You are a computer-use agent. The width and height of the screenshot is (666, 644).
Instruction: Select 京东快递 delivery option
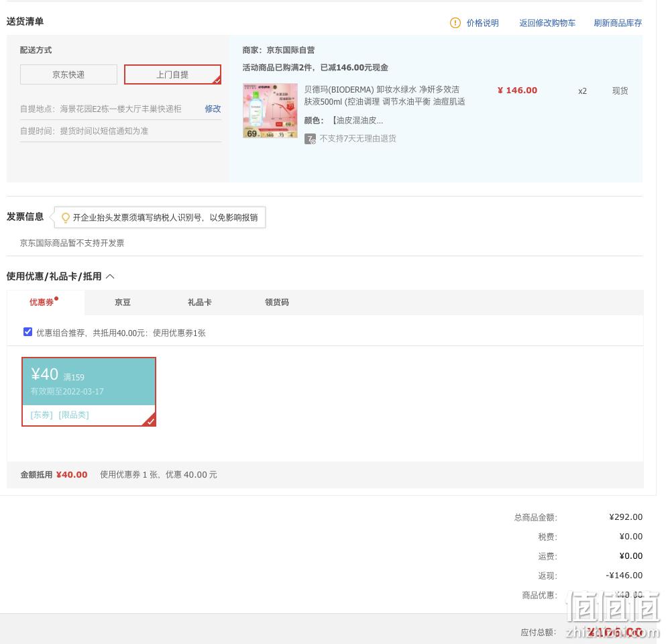click(x=68, y=74)
